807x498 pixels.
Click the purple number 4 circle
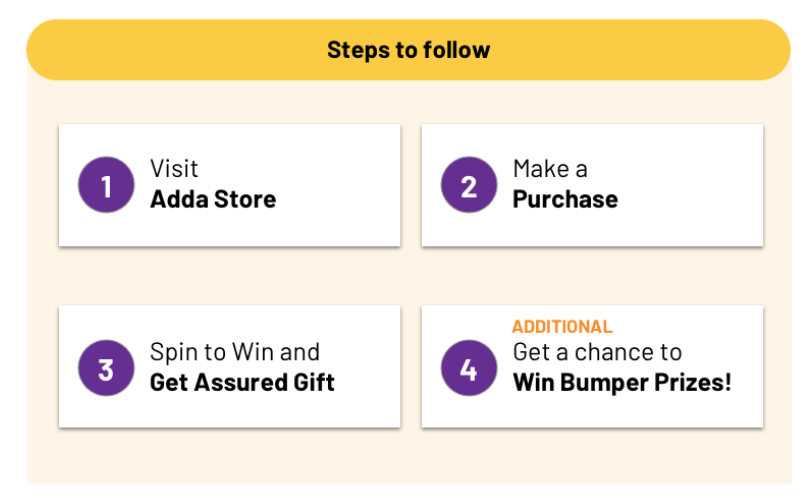pyautogui.click(x=469, y=368)
